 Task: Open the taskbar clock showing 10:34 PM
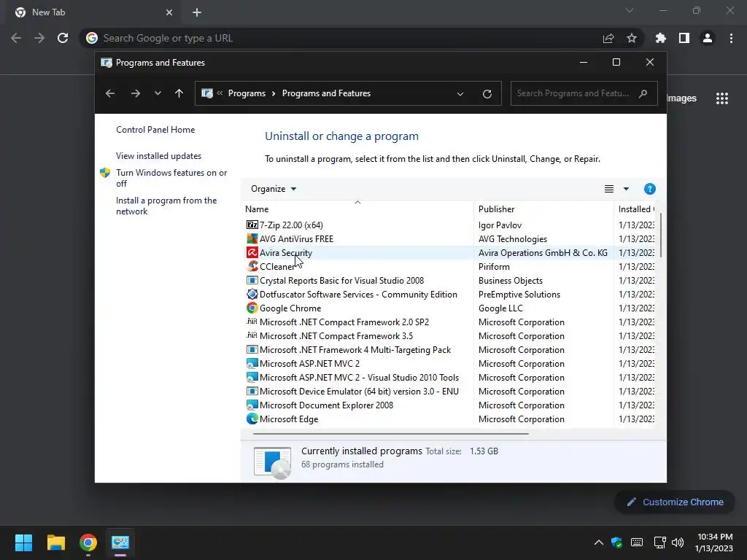tap(713, 542)
